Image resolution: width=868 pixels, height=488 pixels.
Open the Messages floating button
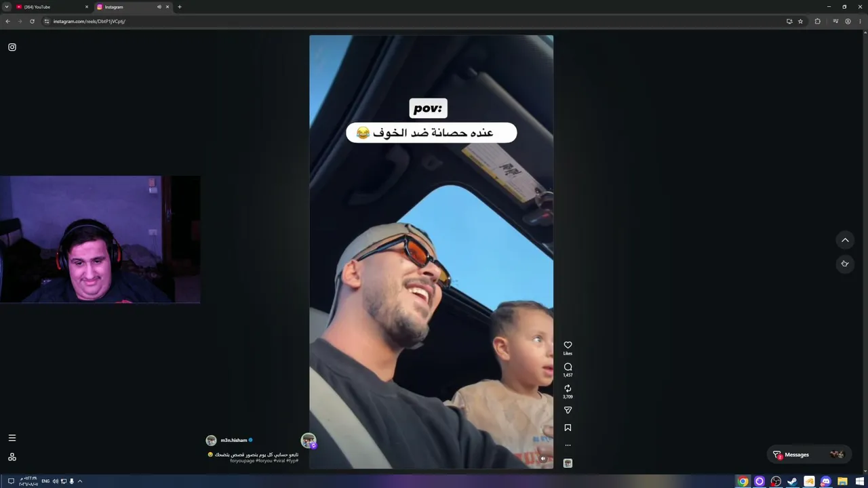(810, 455)
